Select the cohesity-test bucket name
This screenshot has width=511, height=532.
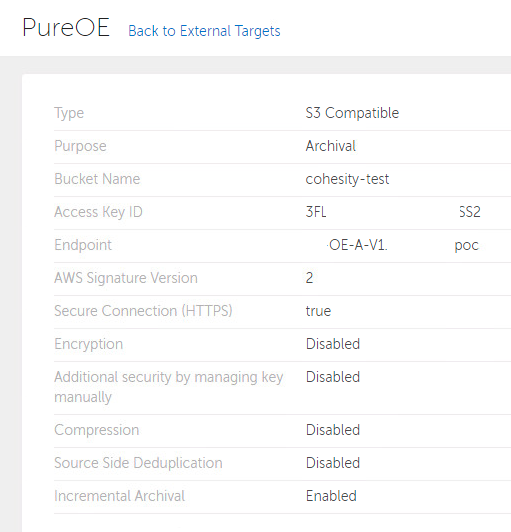[347, 179]
